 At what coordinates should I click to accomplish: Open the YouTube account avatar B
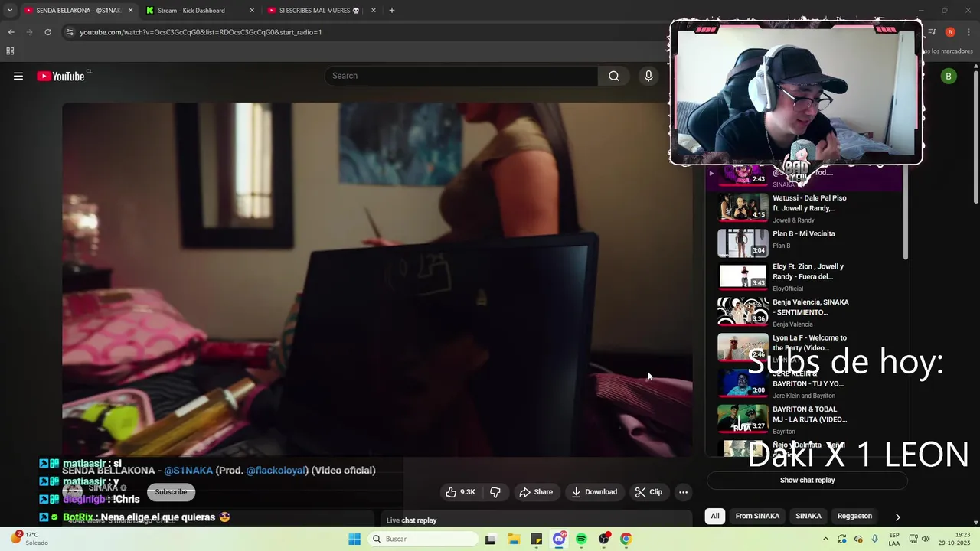point(949,76)
